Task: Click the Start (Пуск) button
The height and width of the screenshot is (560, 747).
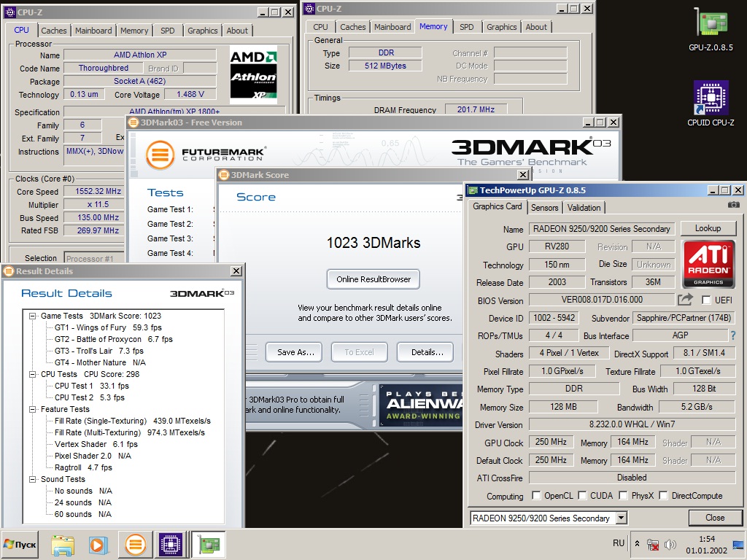Action: (20, 545)
